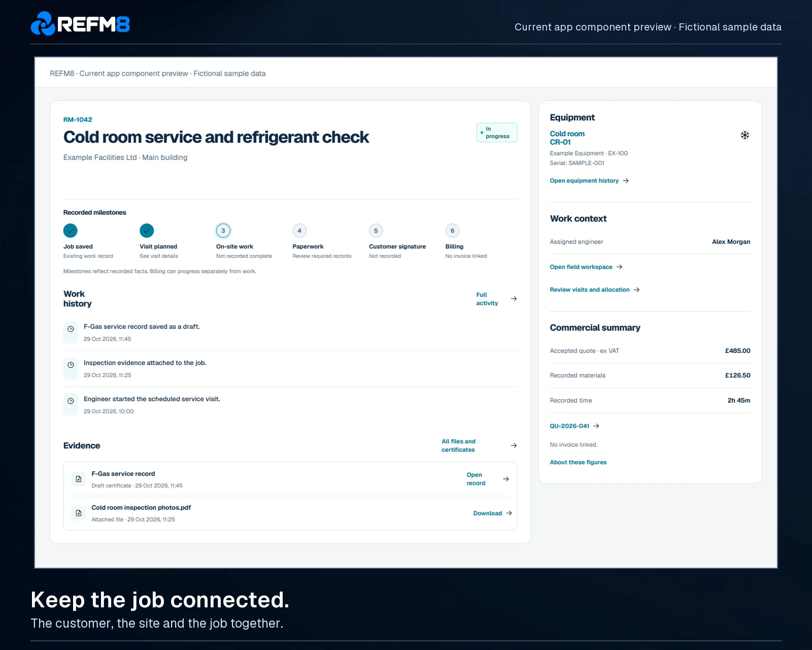Click the 2h 45m recorded time value
812x650 pixels.
pyautogui.click(x=739, y=401)
